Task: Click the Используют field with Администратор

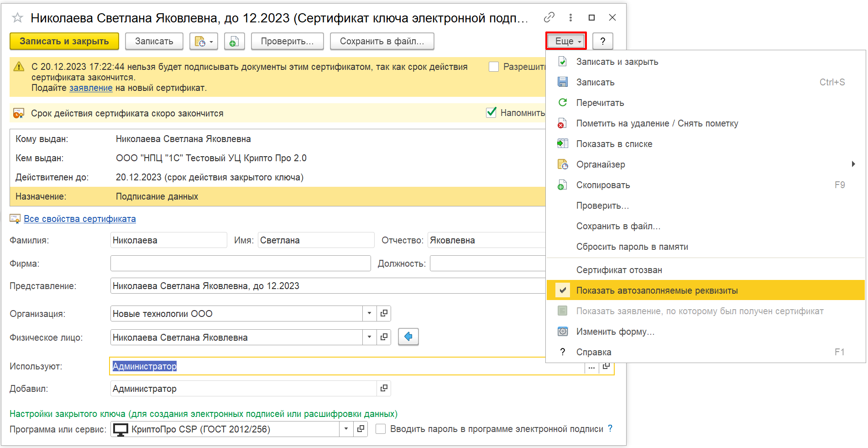Action: pyautogui.click(x=347, y=366)
